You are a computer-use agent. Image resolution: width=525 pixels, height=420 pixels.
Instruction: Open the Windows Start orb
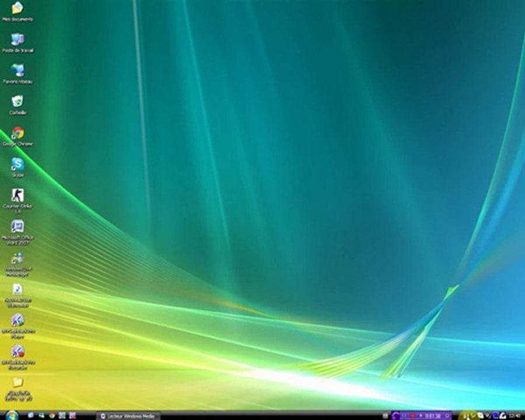click(12, 415)
